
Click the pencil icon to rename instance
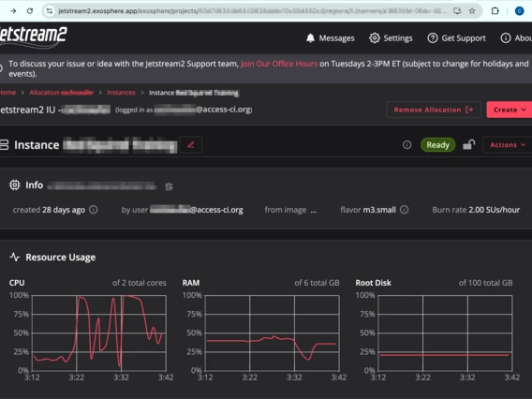click(191, 145)
